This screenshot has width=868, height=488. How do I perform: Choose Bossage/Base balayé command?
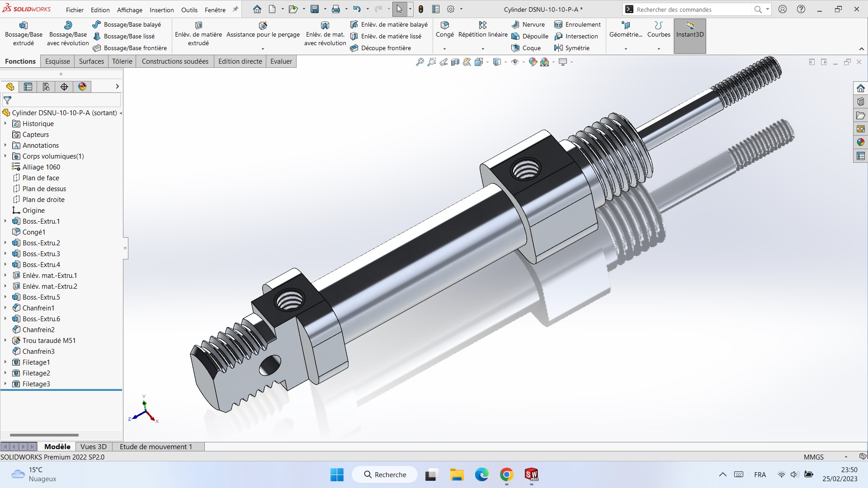[127, 24]
